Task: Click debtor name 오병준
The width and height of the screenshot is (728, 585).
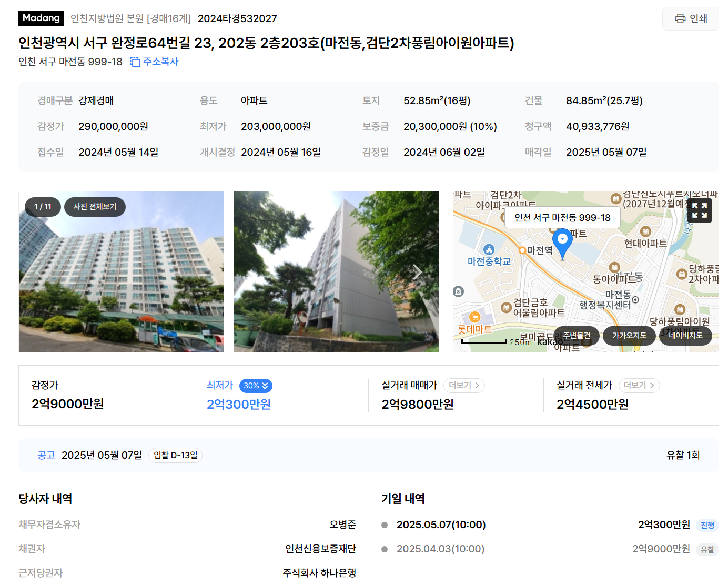Action: [x=342, y=525]
